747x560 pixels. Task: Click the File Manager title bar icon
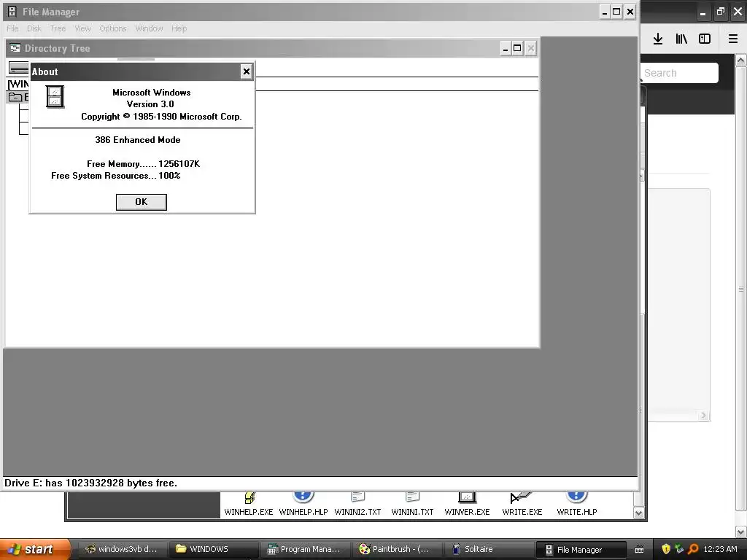point(12,12)
